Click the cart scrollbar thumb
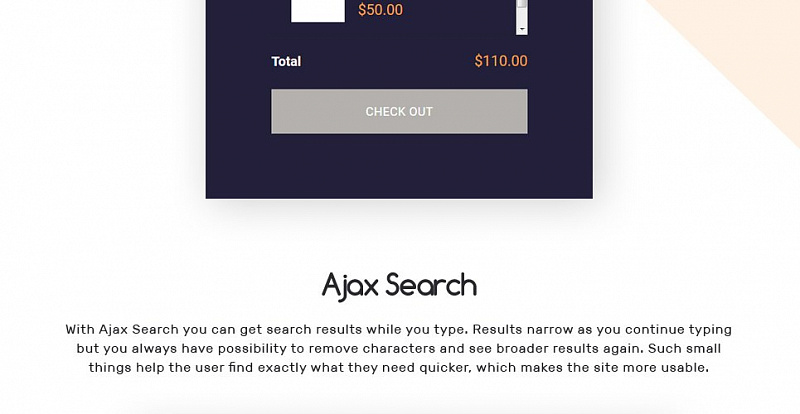This screenshot has height=414, width=800. point(521,4)
